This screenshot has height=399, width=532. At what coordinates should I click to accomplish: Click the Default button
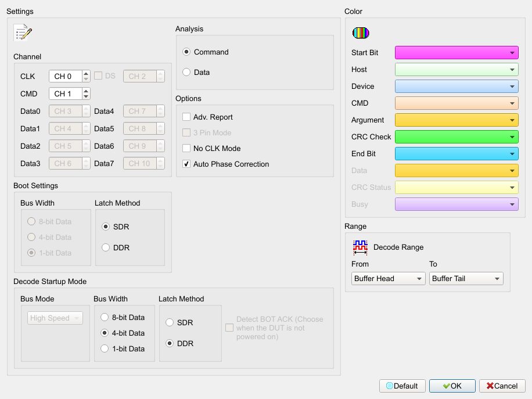tap(402, 386)
